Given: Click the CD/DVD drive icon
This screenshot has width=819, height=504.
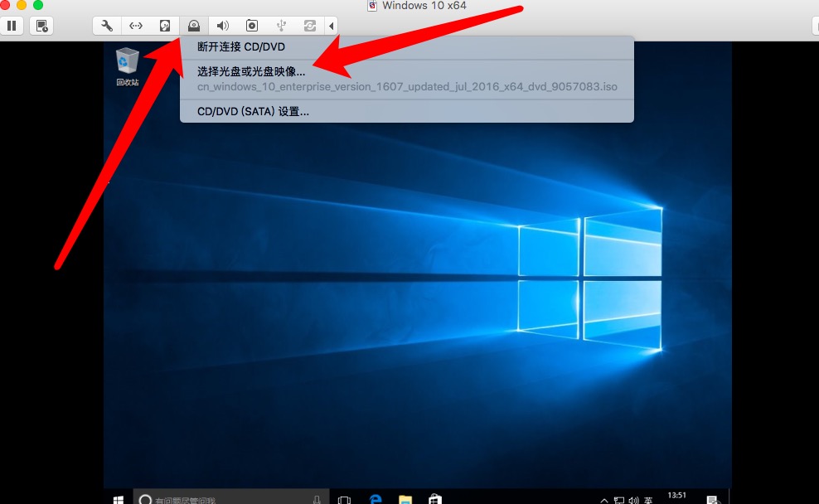Looking at the screenshot, I should [194, 26].
